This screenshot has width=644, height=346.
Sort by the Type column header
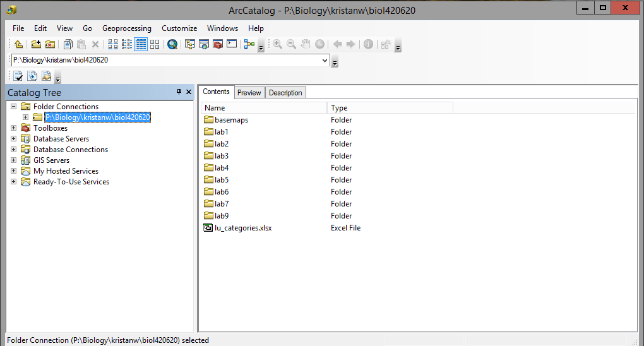(x=390, y=108)
